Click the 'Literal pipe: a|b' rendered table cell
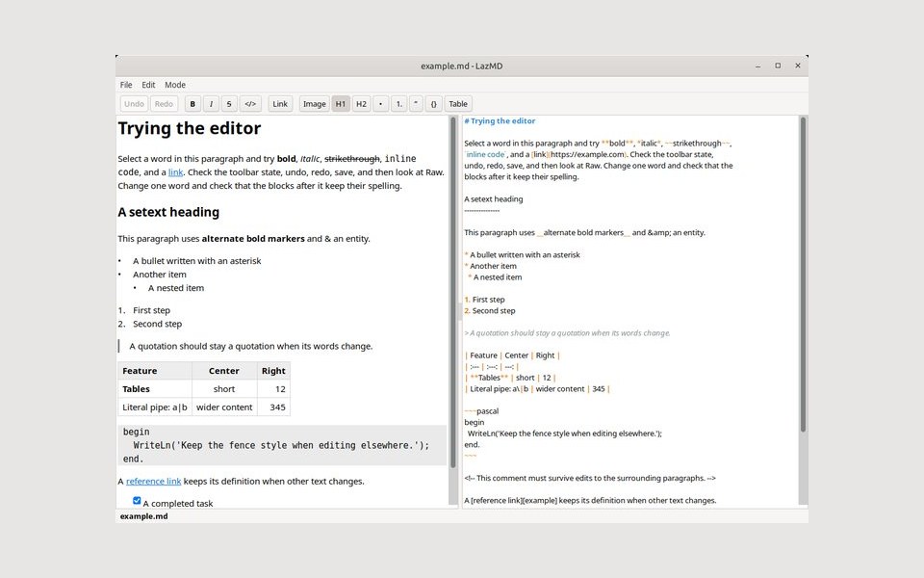Viewport: 924px width, 578px height. [155, 407]
